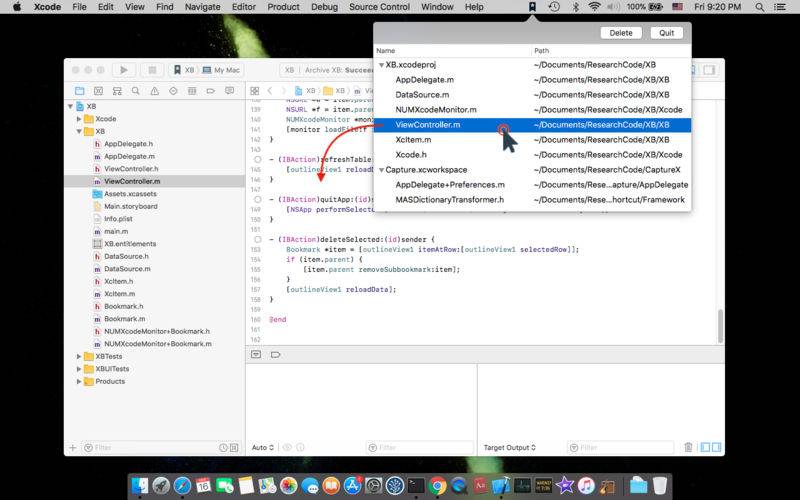800x500 pixels.
Task: Select NUMXcodeMonitor.m row in popup
Action: (533, 110)
